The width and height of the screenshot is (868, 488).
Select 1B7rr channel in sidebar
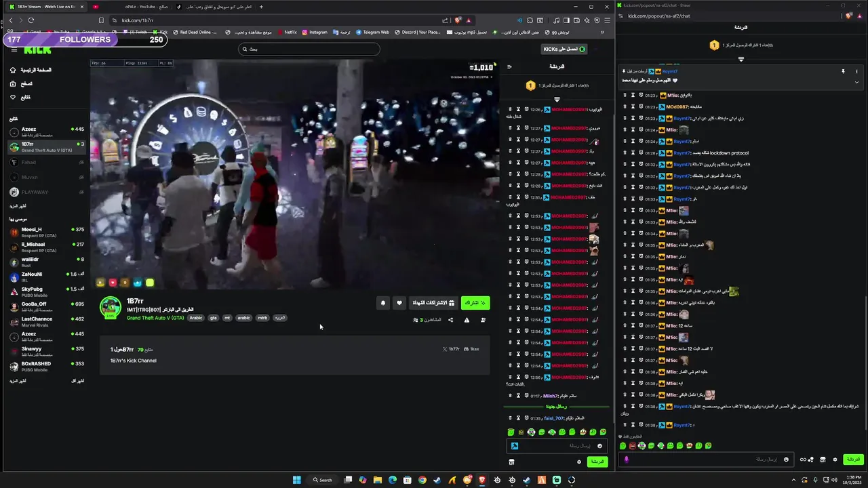tap(47, 146)
